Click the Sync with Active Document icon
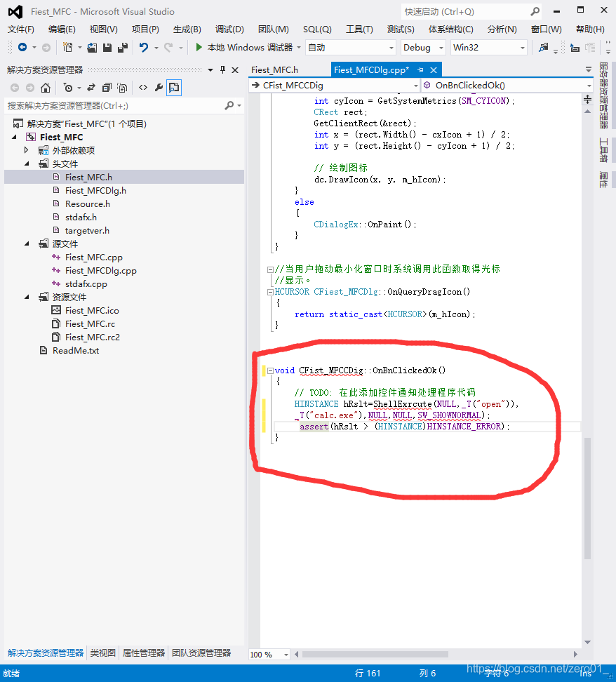Viewport: 616px width, 682px height. tap(91, 88)
